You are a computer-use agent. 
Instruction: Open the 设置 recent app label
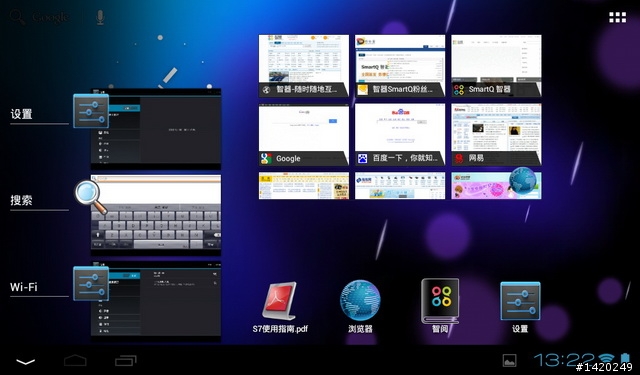click(x=22, y=114)
